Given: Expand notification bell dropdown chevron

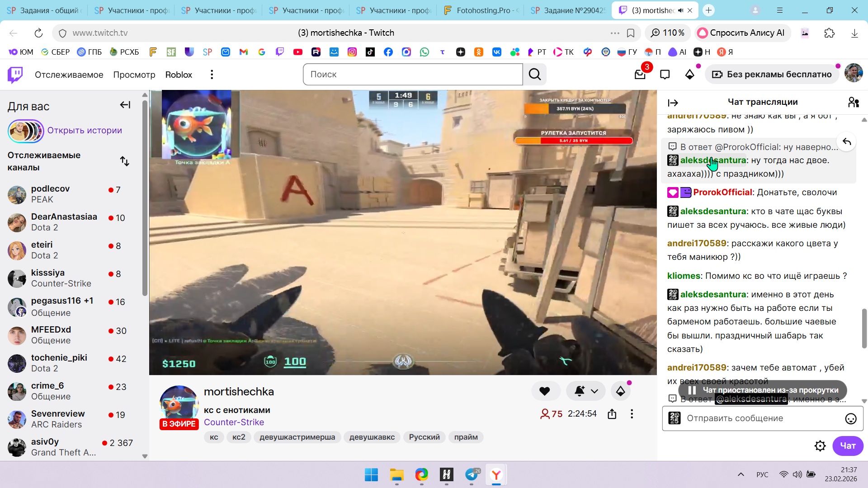Looking at the screenshot, I should (x=594, y=391).
